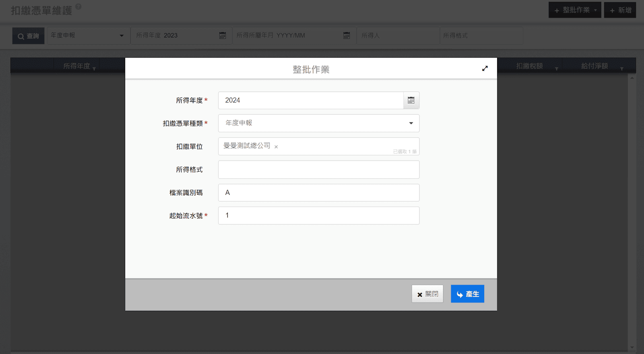The width and height of the screenshot is (644, 354).
Task: Click the filter icon on 給付淨額 column
Action: [x=621, y=69]
